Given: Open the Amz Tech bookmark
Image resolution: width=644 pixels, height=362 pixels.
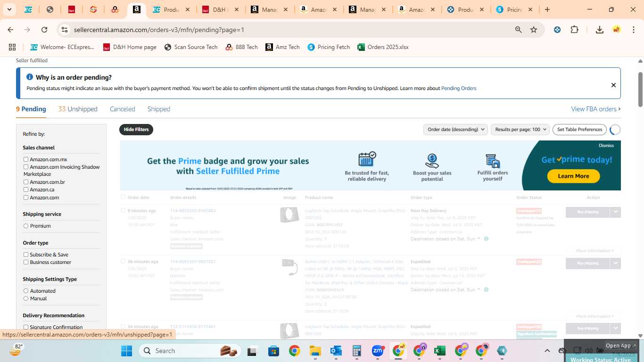Looking at the screenshot, I should coord(282,47).
